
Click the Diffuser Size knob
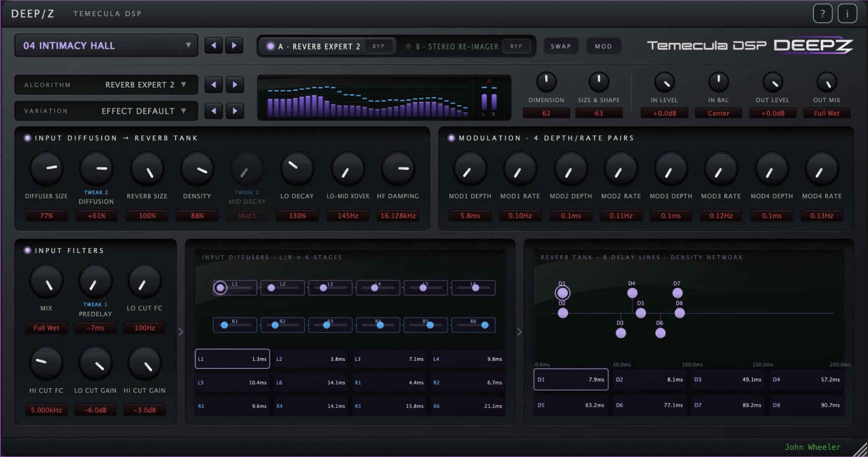pyautogui.click(x=47, y=169)
